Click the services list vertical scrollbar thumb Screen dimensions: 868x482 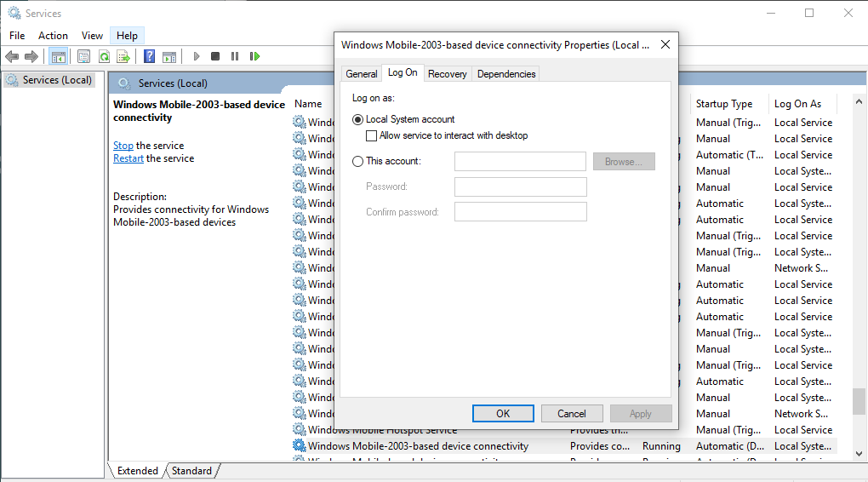859,401
